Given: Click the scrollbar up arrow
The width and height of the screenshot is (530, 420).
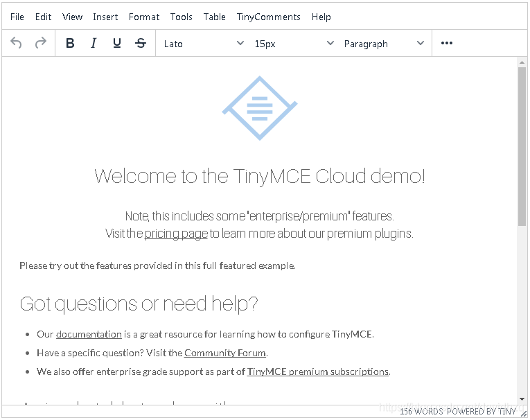Looking at the screenshot, I should [522, 62].
